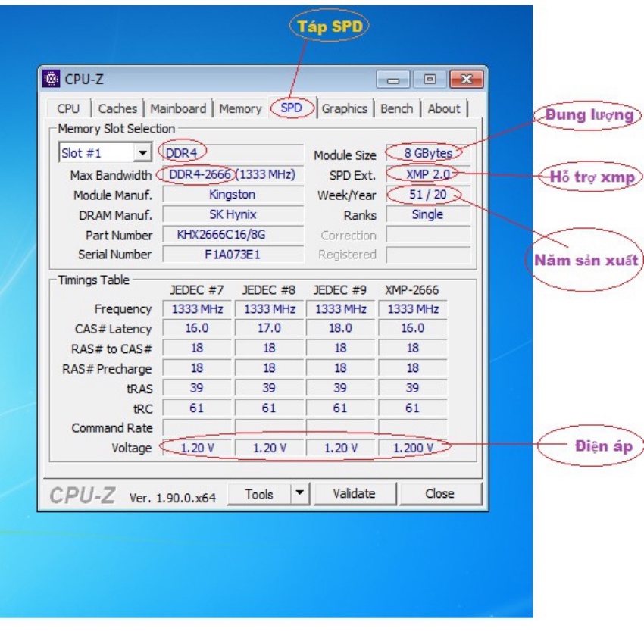Screen dimensions: 644x644
Task: Click the Timings Table group title
Action: tap(94, 280)
